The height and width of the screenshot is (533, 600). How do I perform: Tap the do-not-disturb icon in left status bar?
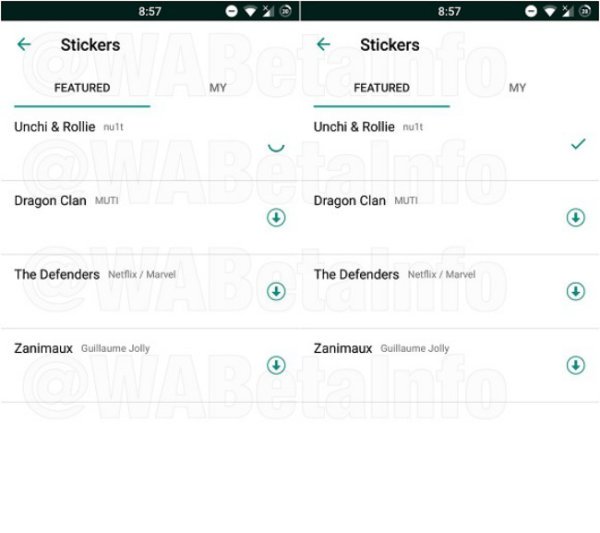[232, 11]
